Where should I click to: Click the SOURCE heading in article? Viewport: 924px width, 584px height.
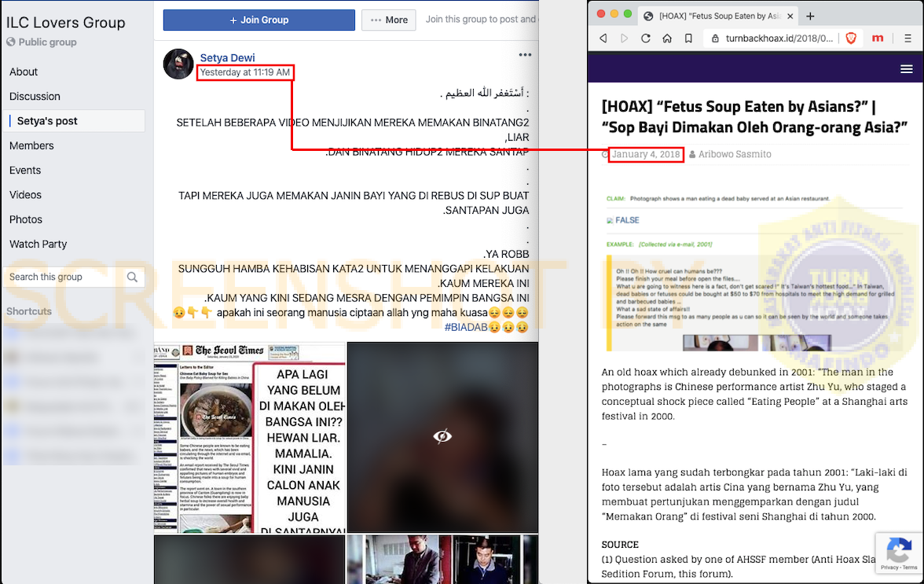coord(620,545)
